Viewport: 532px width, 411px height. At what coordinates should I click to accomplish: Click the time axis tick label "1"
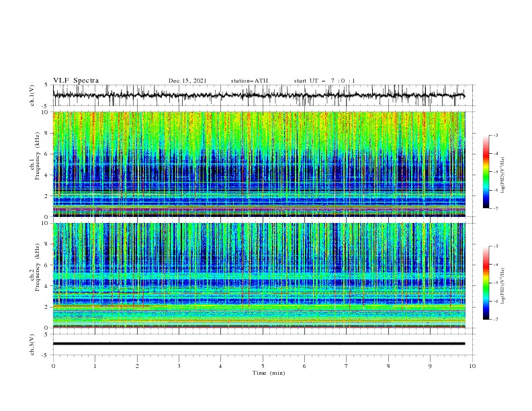click(x=95, y=366)
